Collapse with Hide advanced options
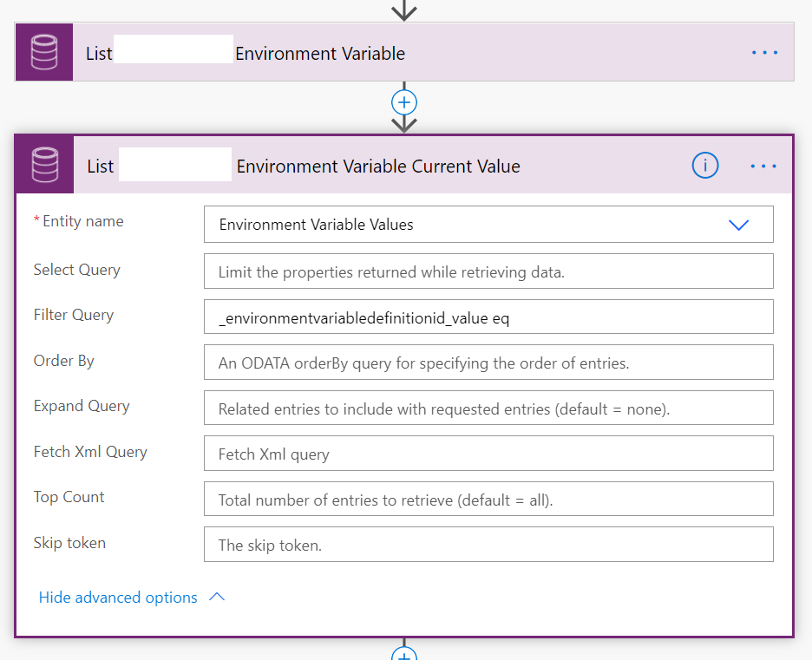Image resolution: width=812 pixels, height=660 pixels. click(132, 598)
